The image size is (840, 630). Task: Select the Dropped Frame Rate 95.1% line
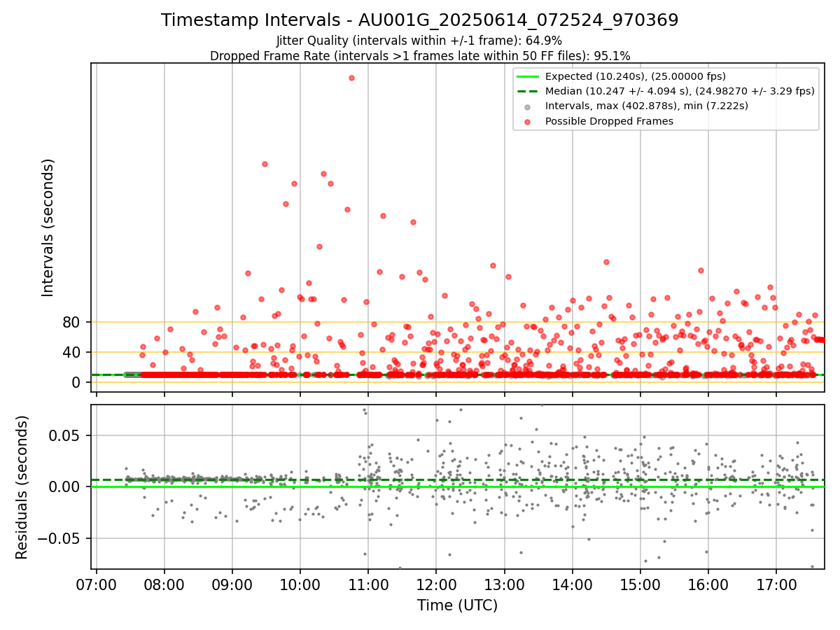click(x=420, y=56)
